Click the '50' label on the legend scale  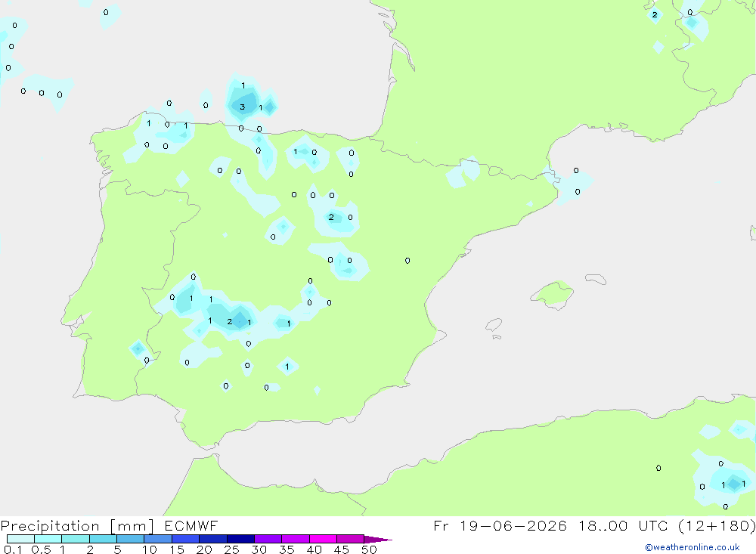[369, 549]
